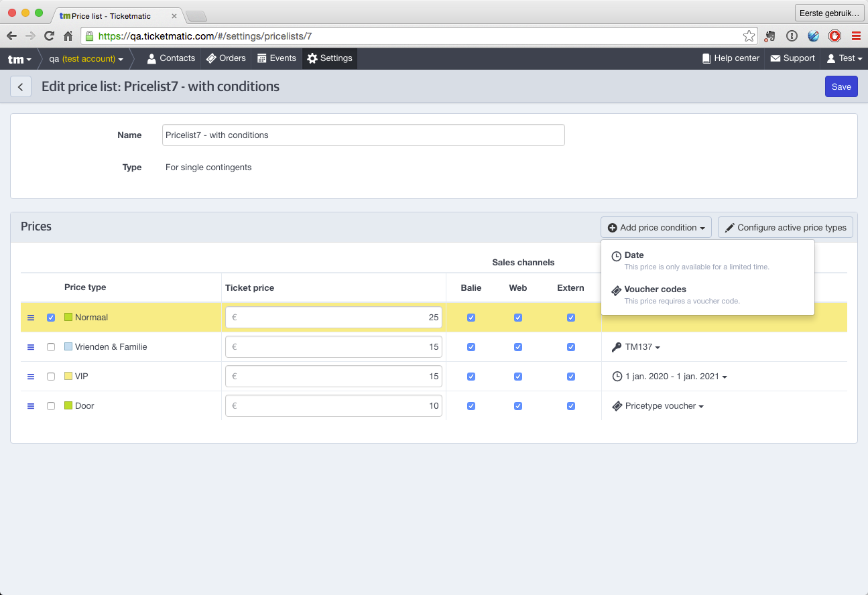The height and width of the screenshot is (595, 868).
Task: Open the Pricetype voucher dropdown
Action: pos(658,406)
